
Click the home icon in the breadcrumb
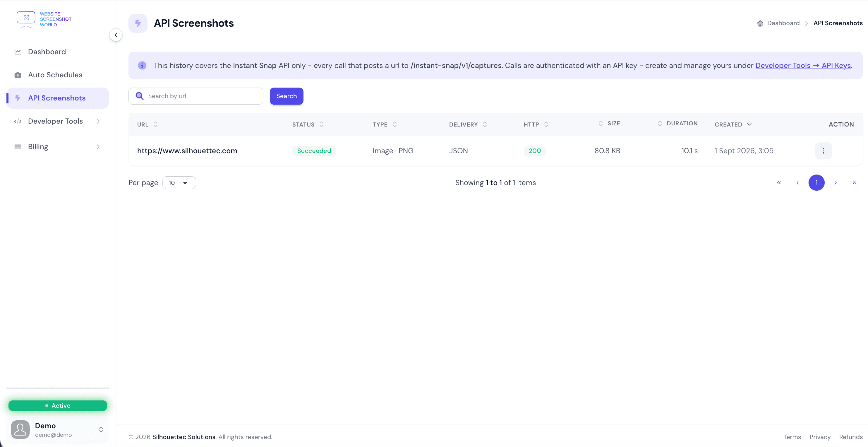(760, 23)
